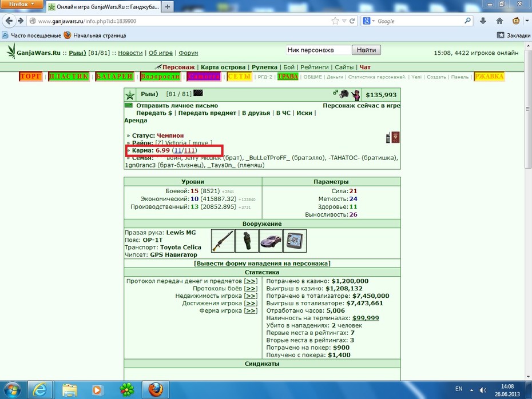The width and height of the screenshot is (532, 399).
Task: Click the Ник персонажа search field
Action: click(318, 50)
